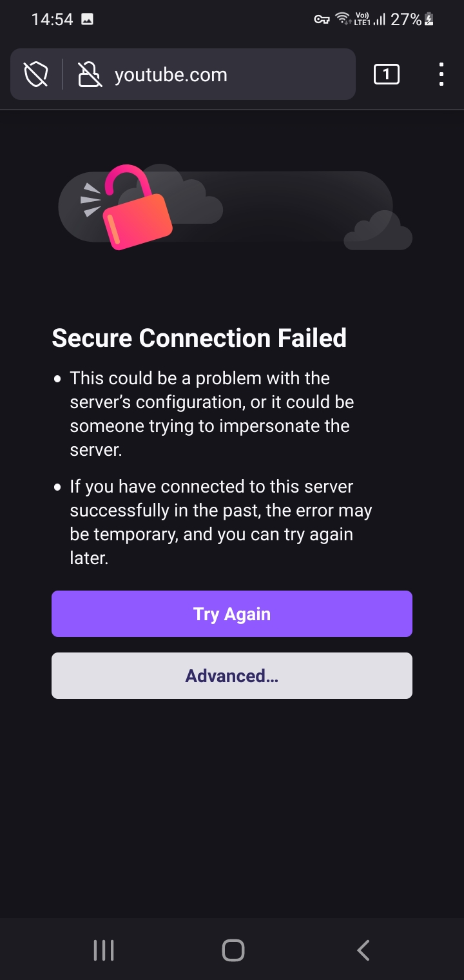
Task: Tap the 14:54 clock
Action: [x=52, y=19]
